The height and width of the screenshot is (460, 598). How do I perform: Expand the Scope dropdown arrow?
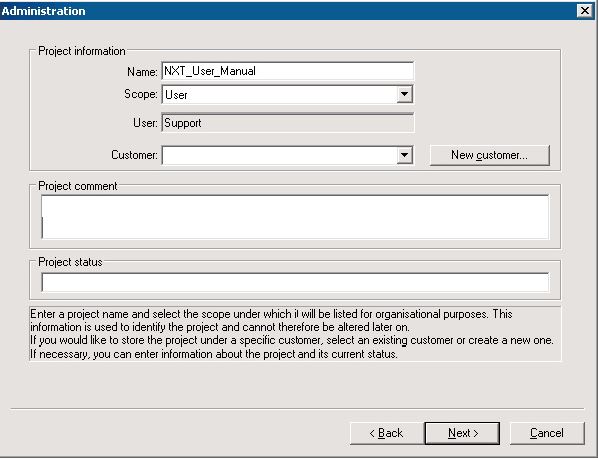point(404,94)
